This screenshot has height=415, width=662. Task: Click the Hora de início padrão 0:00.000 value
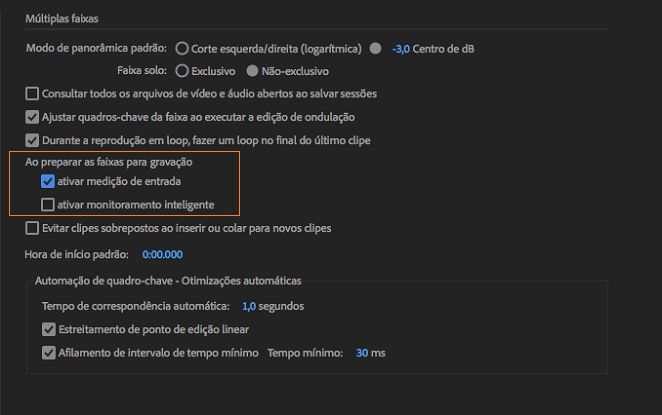pos(163,255)
